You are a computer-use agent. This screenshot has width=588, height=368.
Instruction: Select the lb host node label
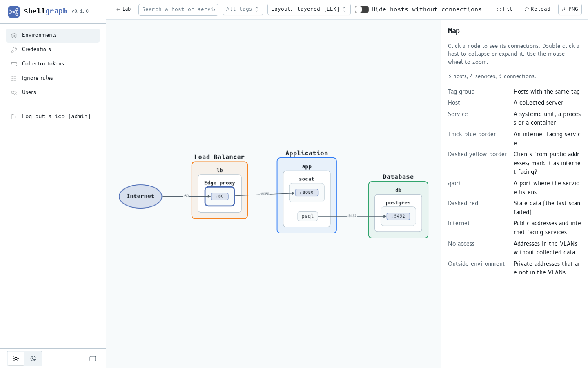coord(220,170)
